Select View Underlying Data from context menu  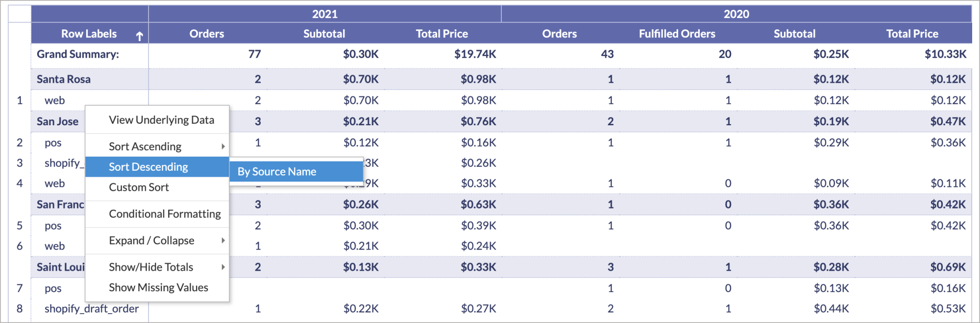[x=161, y=120]
